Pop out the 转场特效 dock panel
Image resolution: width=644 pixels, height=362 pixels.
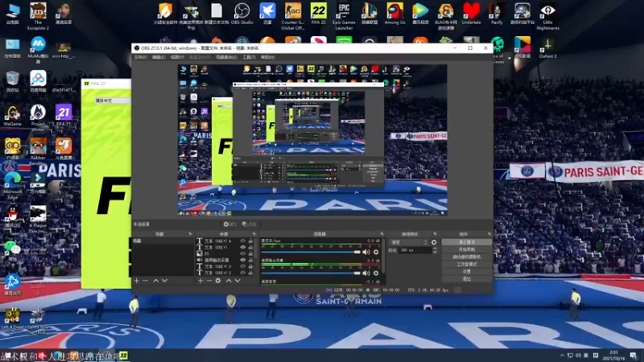coord(435,234)
